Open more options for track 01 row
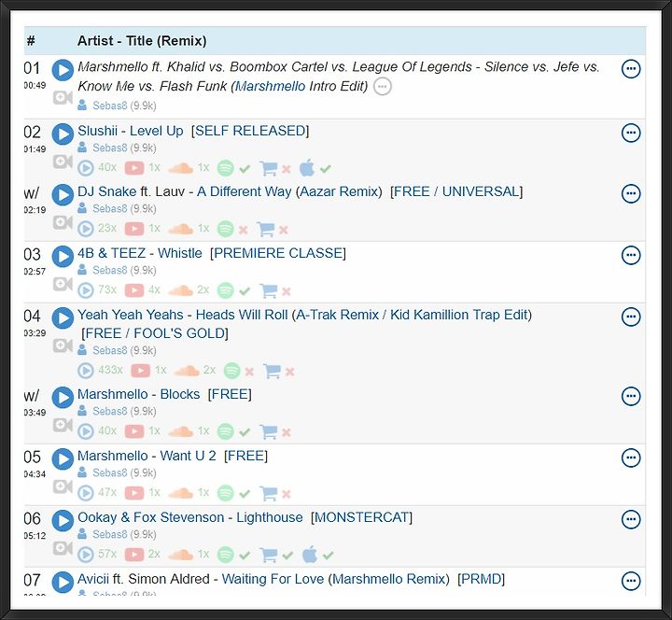This screenshot has height=620, width=672. pos(631,69)
